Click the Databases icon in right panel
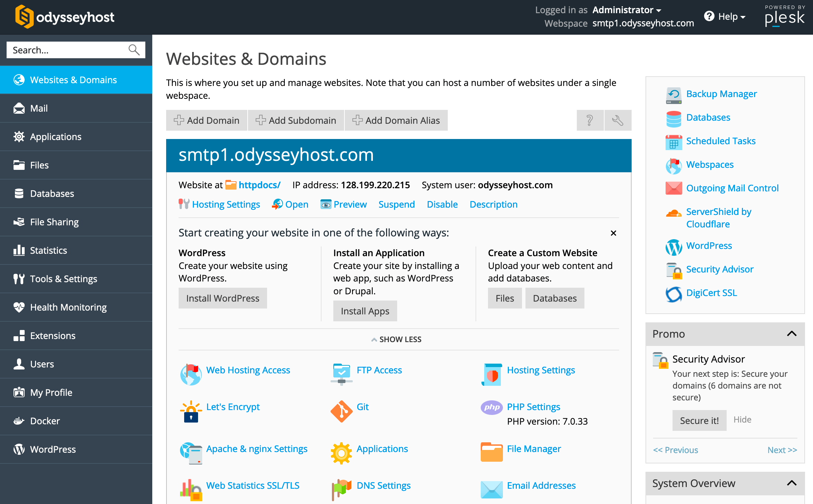This screenshot has height=504, width=813. pyautogui.click(x=674, y=119)
